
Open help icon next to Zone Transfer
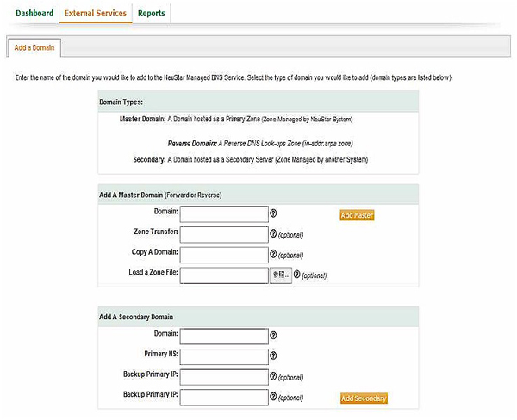pos(274,234)
